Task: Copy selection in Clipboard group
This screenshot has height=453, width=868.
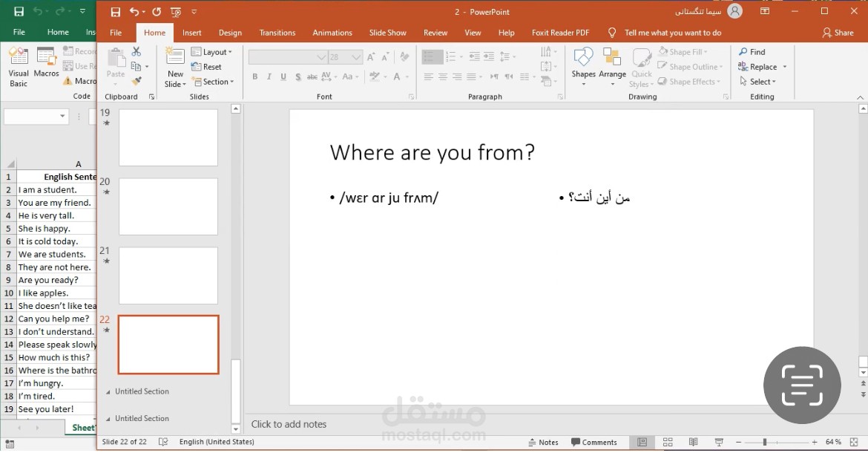Action: coord(137,66)
